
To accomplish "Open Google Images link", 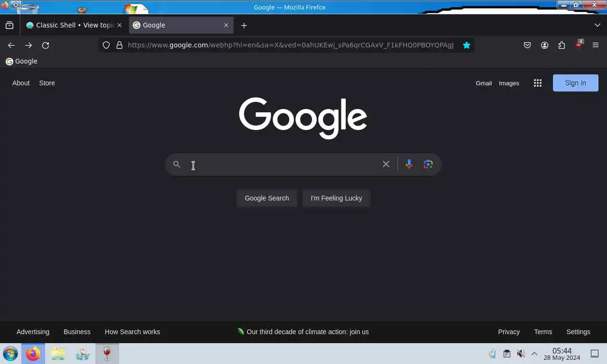I will [x=509, y=83].
